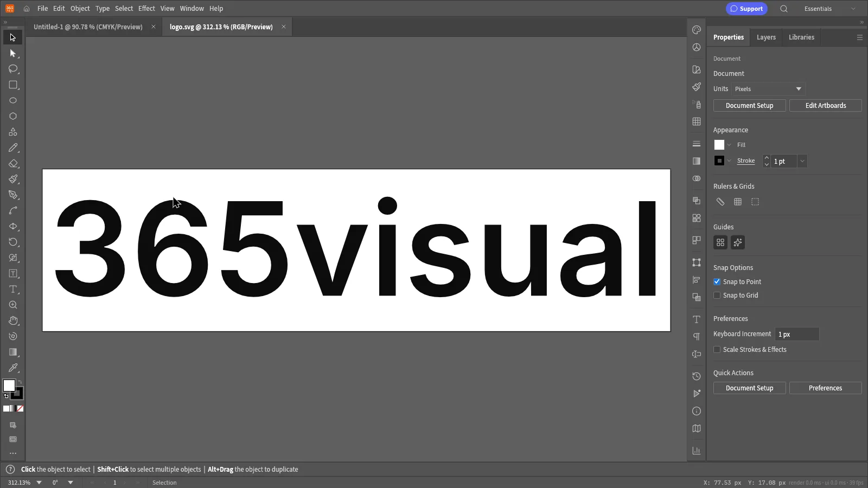This screenshot has height=488, width=868.
Task: Open the Effect menu
Action: tap(146, 9)
